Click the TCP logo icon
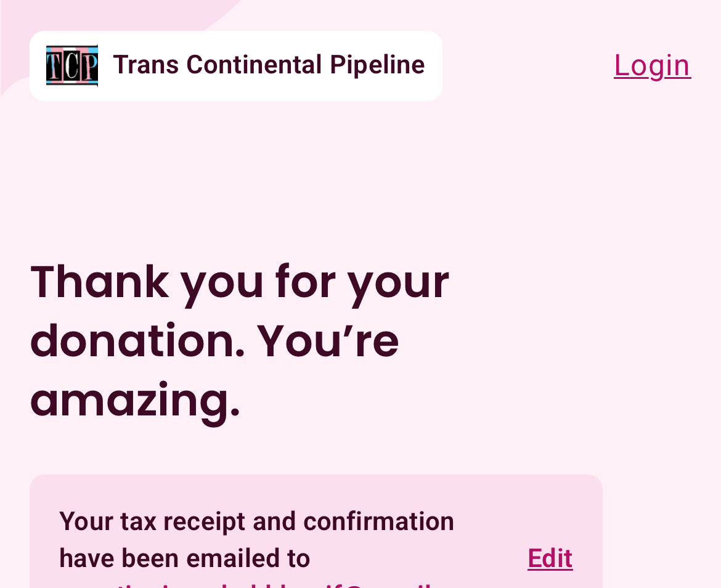Image resolution: width=721 pixels, height=588 pixels. pos(72,65)
